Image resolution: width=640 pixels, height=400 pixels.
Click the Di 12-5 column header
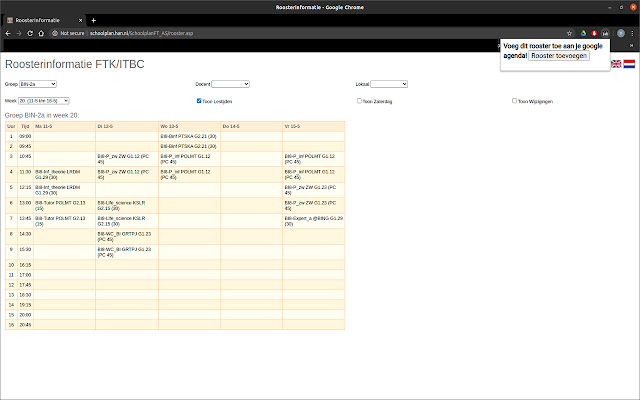pyautogui.click(x=127, y=127)
